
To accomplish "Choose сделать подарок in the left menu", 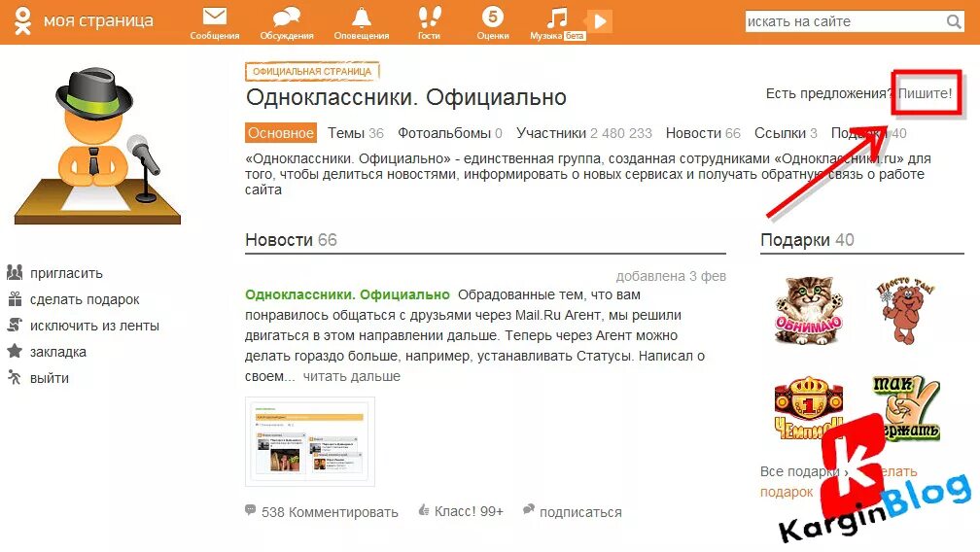I will tap(85, 299).
